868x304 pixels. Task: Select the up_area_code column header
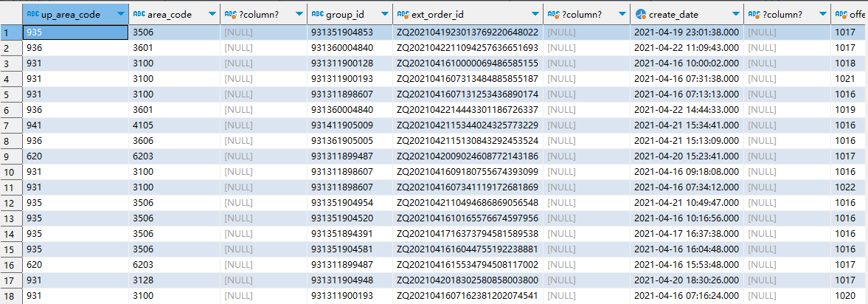(75, 15)
